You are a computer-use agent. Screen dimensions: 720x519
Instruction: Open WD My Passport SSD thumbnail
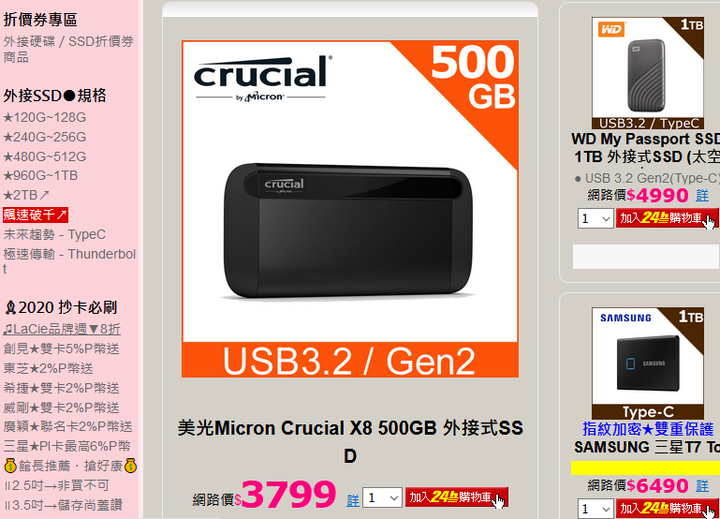click(647, 73)
